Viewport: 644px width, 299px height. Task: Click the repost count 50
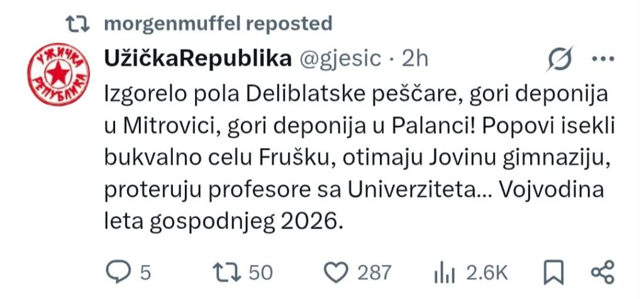click(261, 273)
